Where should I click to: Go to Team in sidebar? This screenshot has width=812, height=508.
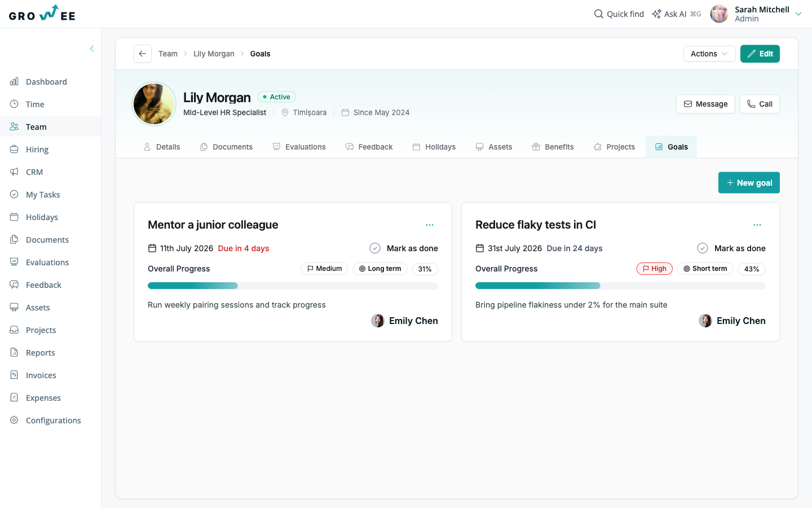pyautogui.click(x=36, y=127)
